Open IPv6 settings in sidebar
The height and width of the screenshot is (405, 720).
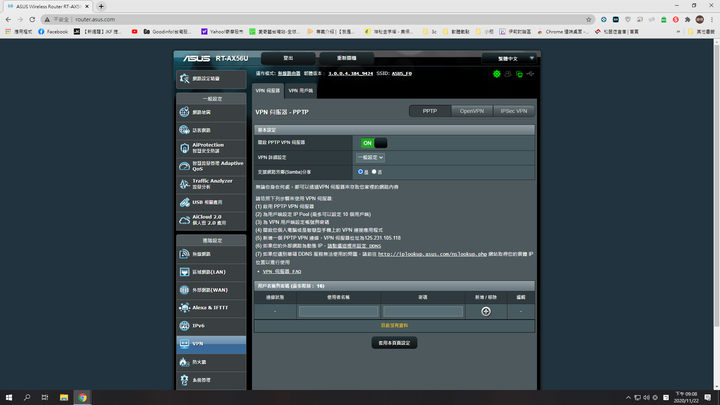(211, 326)
